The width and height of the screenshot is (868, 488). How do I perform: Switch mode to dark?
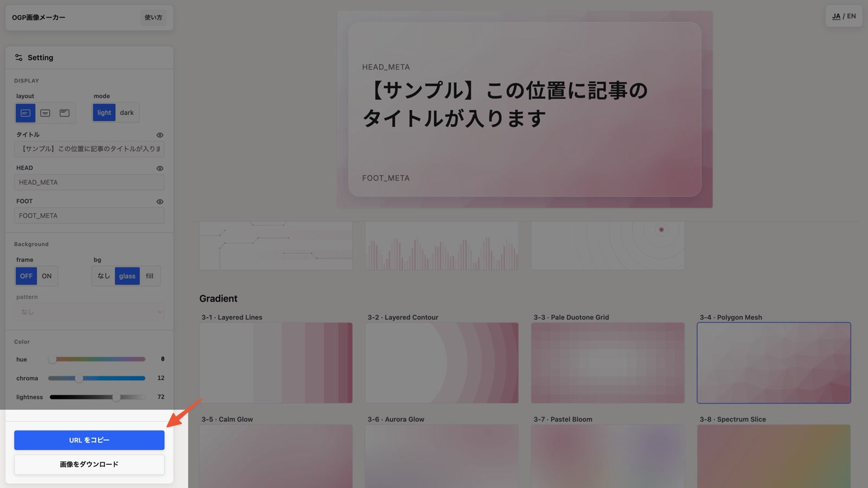pyautogui.click(x=127, y=113)
